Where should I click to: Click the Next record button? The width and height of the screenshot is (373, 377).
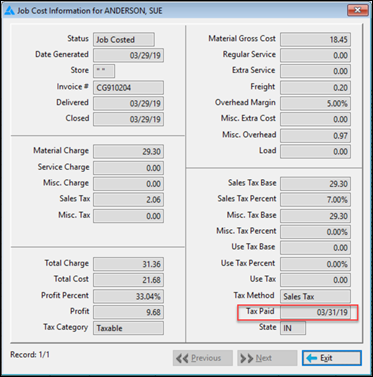point(267,358)
